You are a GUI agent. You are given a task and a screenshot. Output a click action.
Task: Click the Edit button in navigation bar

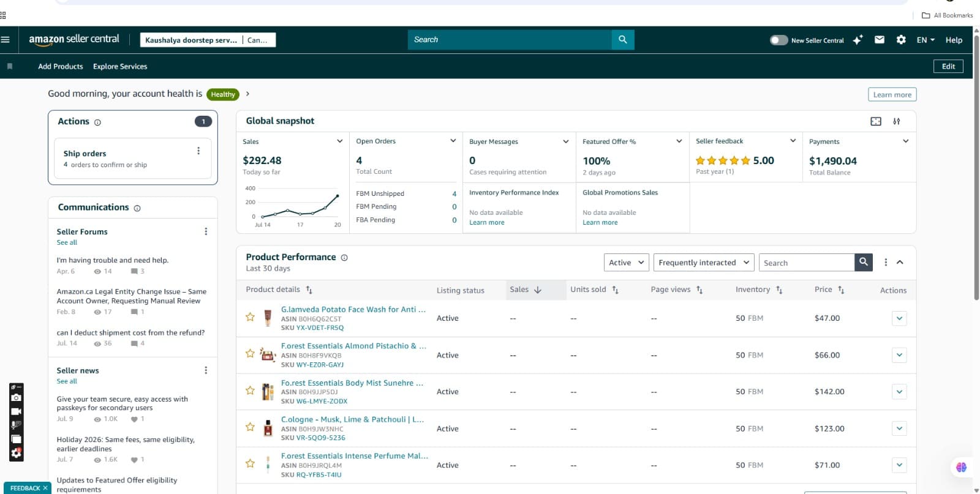coord(948,66)
